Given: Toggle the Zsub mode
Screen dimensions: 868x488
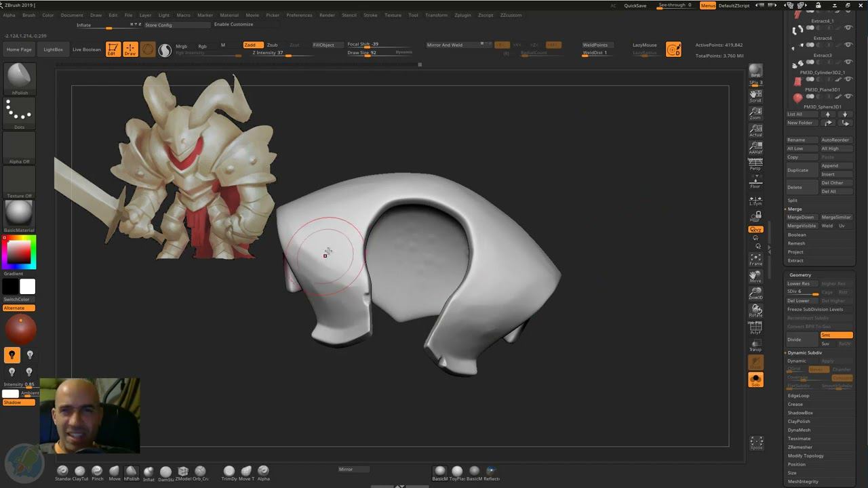Looking at the screenshot, I should click(272, 45).
